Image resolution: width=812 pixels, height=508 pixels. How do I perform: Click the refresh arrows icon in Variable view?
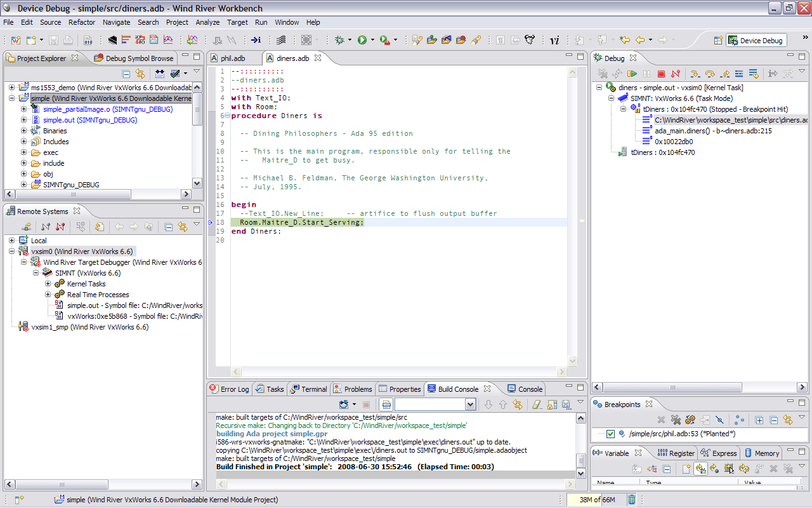pyautogui.click(x=743, y=469)
